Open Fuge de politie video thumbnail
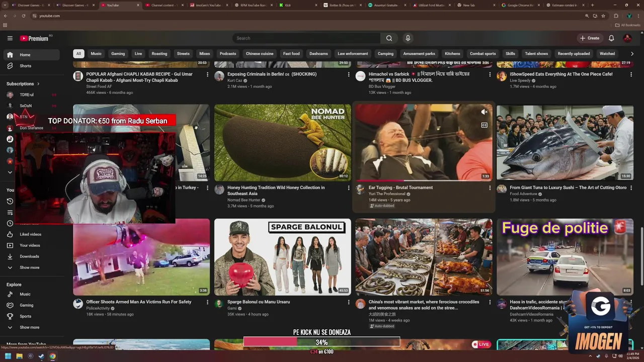Screen dimensions: 644x362 [x=565, y=257]
